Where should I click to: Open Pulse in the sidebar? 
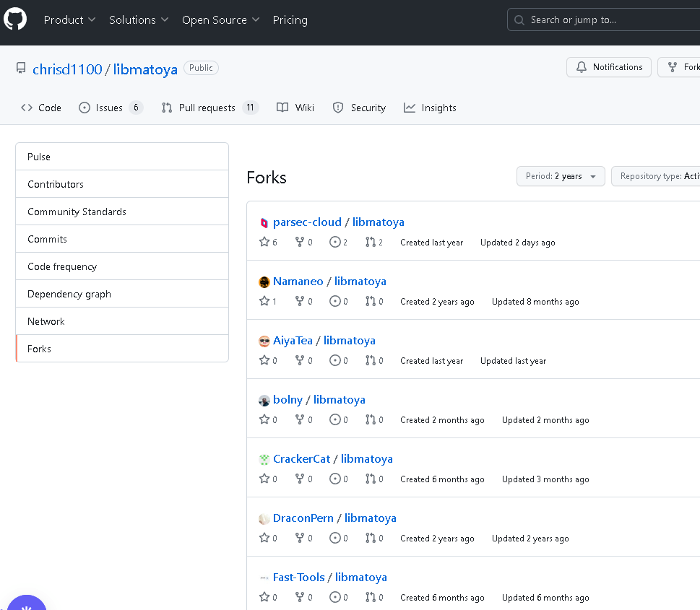pyautogui.click(x=122, y=157)
